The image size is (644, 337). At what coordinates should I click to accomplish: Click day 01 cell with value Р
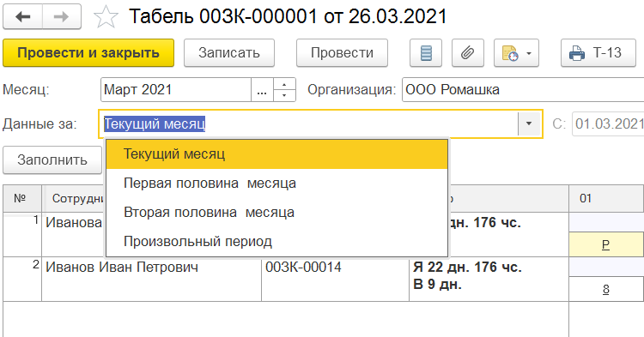coord(606,244)
